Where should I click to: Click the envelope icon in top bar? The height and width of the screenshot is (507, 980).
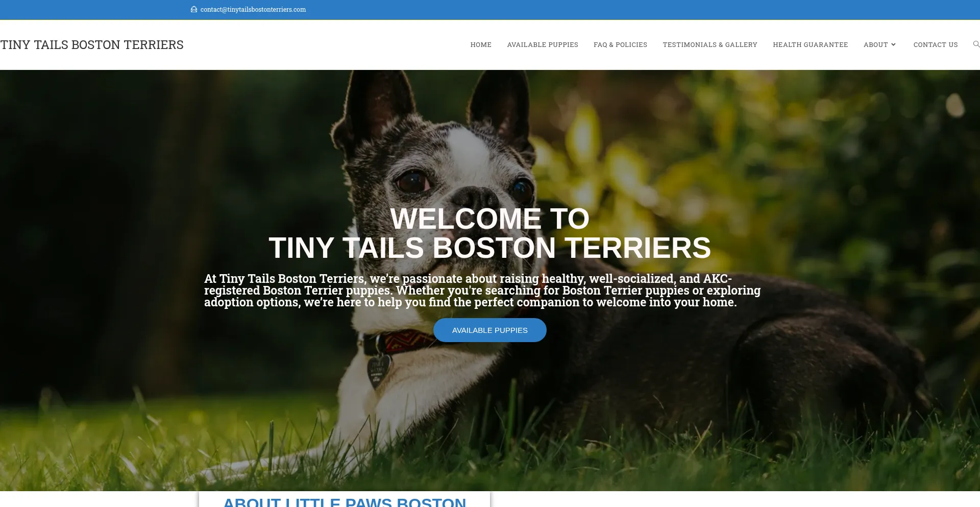(194, 10)
